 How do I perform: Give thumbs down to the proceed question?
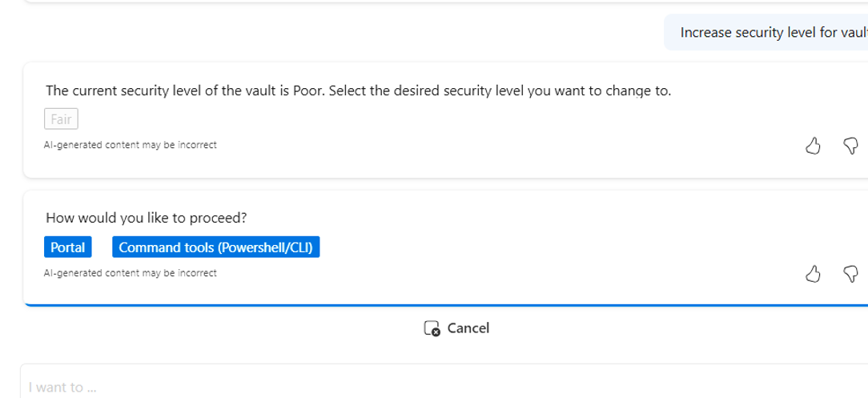(850, 274)
